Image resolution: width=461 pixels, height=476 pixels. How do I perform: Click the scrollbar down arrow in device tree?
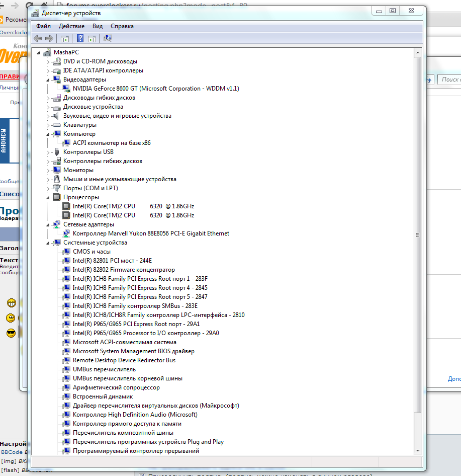[x=418, y=451]
